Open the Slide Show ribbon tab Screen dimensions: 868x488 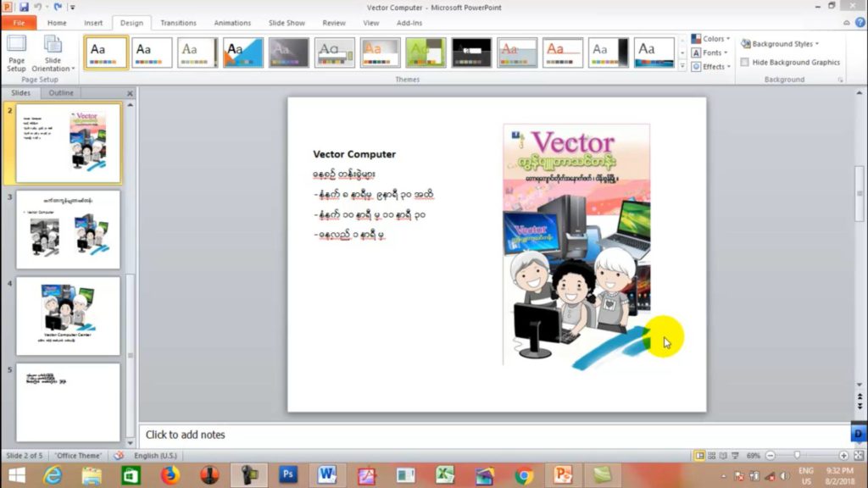coord(287,23)
